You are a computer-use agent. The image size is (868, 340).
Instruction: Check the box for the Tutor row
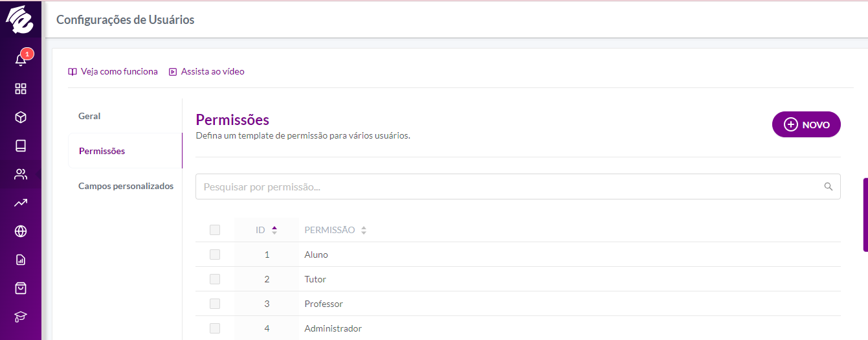point(215,279)
